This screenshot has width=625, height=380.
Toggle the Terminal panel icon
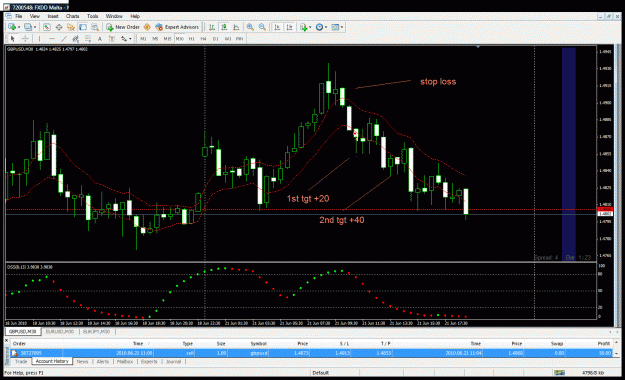83,27
